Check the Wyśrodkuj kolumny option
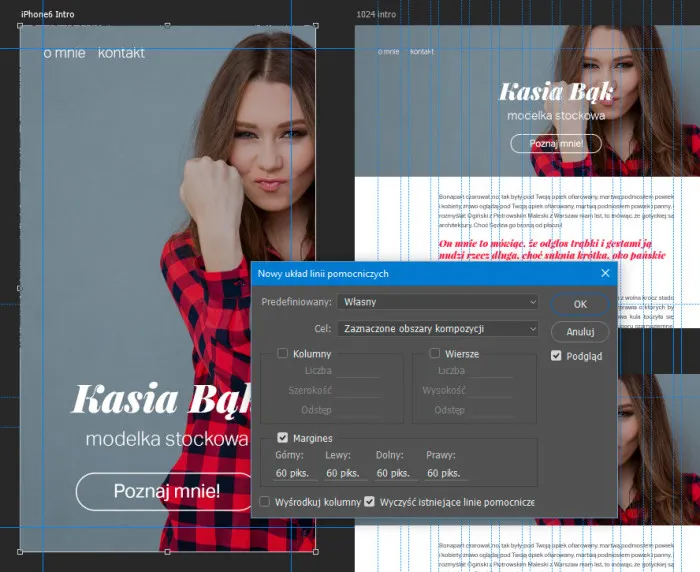Screen dimensions: 700x572 [265, 501]
